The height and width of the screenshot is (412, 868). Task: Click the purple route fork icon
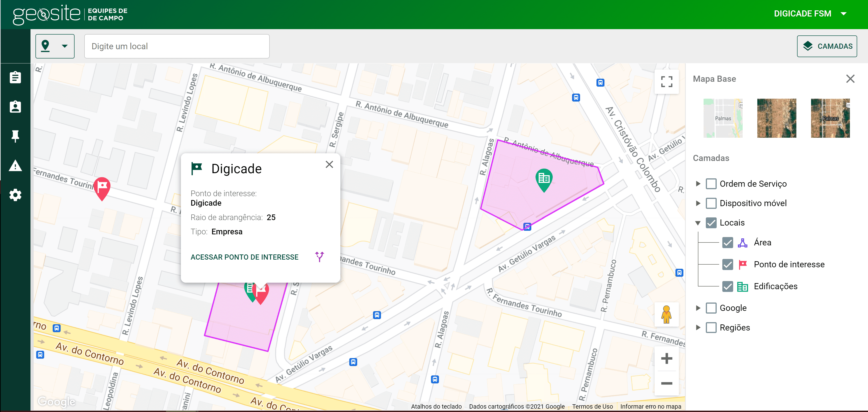point(319,257)
